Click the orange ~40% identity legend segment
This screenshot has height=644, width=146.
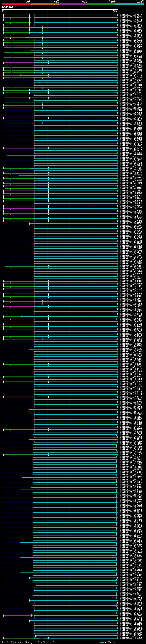[x=45, y=4]
